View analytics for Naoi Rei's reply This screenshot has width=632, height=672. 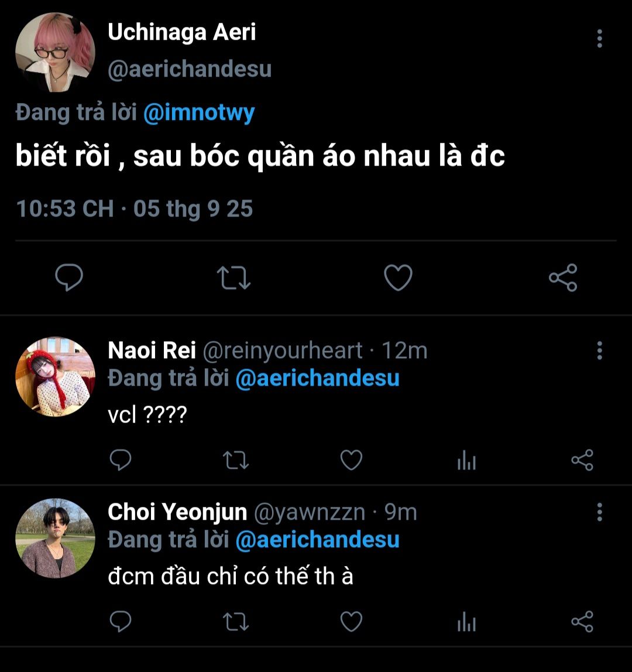click(x=466, y=461)
